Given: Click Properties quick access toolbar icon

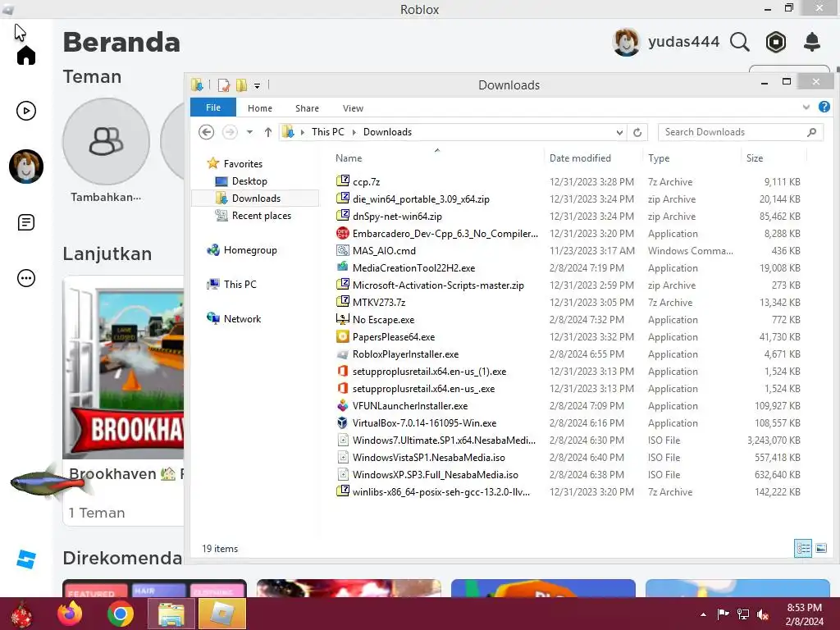Looking at the screenshot, I should pyautogui.click(x=223, y=84).
